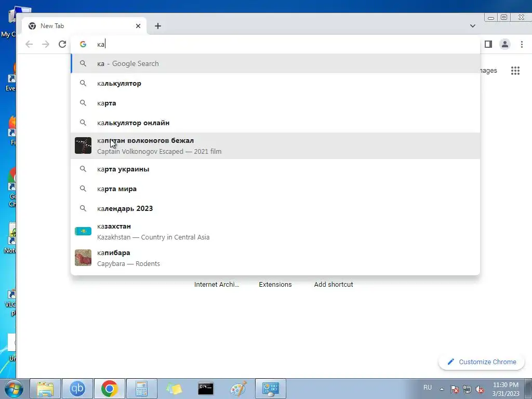Pick the 'калькулятор онлайн' suggestion

[x=275, y=123]
